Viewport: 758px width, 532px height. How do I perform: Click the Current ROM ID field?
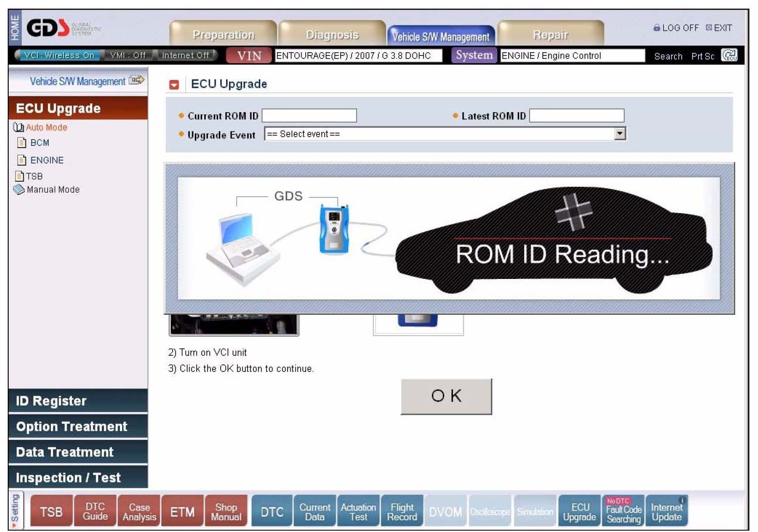pos(309,116)
